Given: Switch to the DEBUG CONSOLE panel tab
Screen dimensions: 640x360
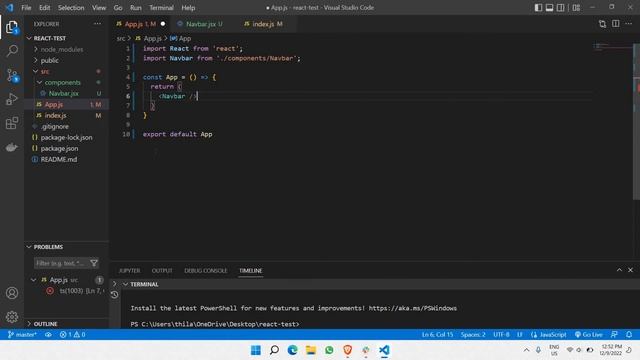Looking at the screenshot, I should tap(206, 271).
